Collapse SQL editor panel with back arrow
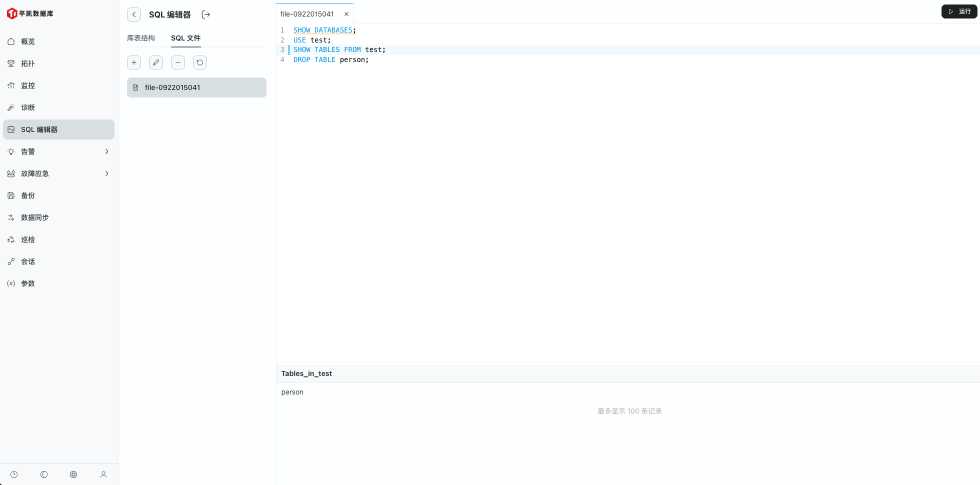Screen dimensions: 980x485 (133, 14)
